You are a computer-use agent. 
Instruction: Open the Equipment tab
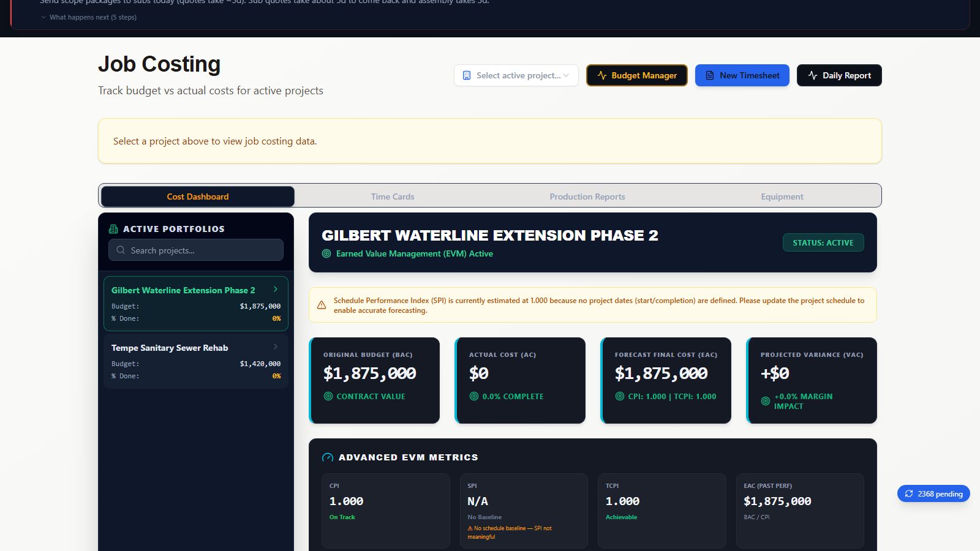click(x=782, y=197)
